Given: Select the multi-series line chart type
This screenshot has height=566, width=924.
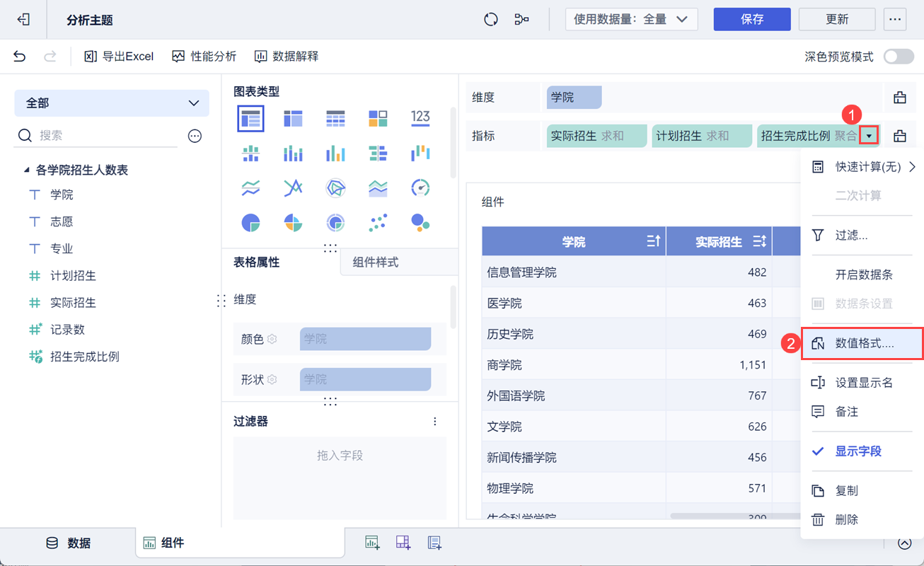Looking at the screenshot, I should pyautogui.click(x=293, y=188).
